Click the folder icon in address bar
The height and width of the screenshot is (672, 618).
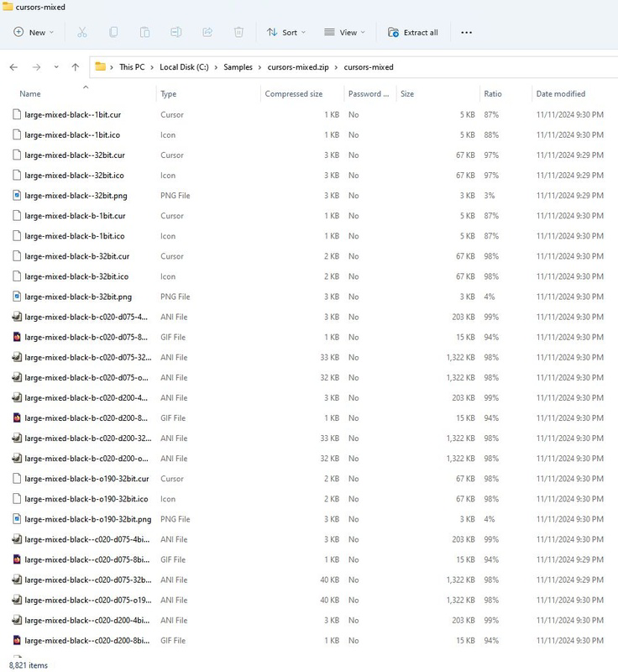(x=100, y=66)
